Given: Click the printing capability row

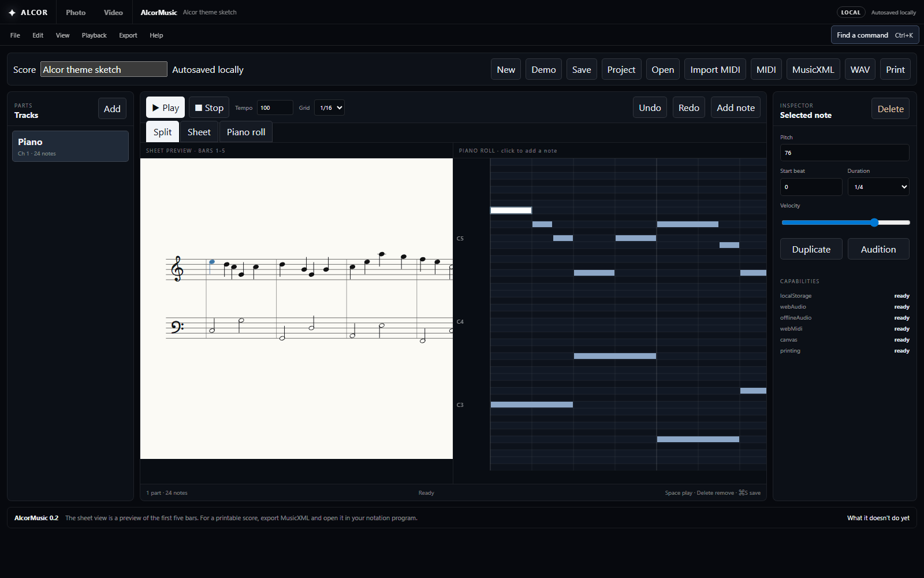Looking at the screenshot, I should [844, 351].
